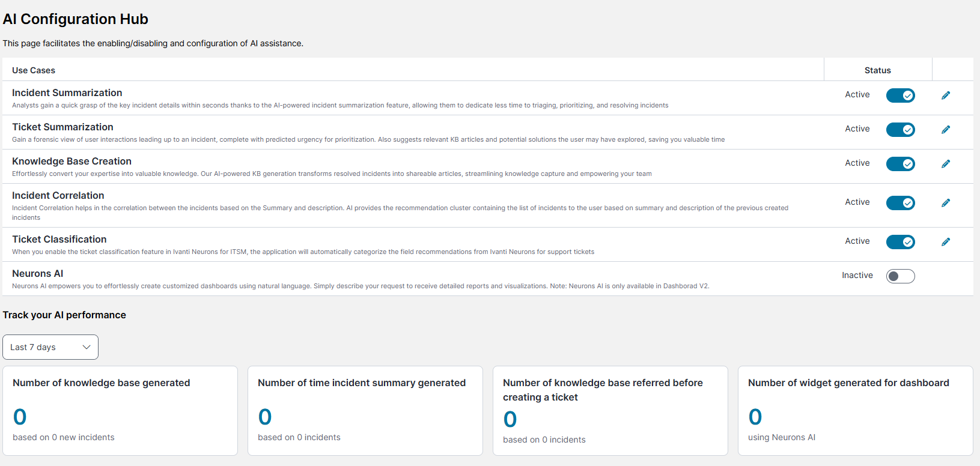Select the Neurons AI use case title
The height and width of the screenshot is (466, 980).
37,274
